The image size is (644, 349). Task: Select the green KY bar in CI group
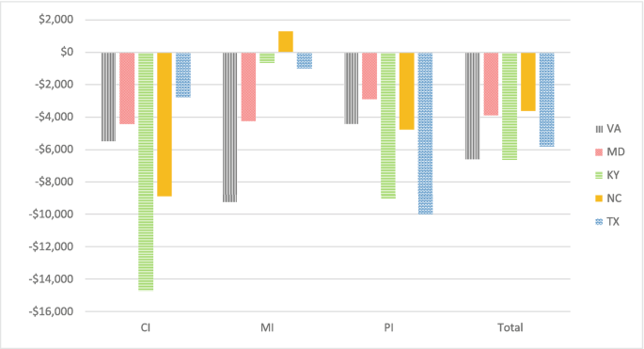tap(146, 171)
